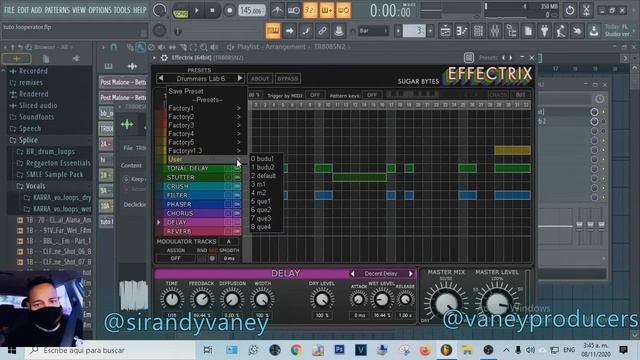Toggle the On switch on FILTER track
This screenshot has height=360, width=640.
[237, 195]
